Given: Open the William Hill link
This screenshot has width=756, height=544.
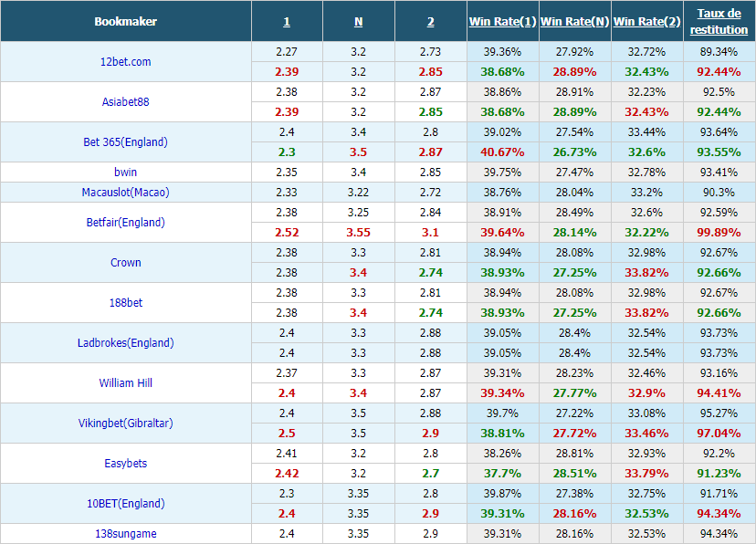Looking at the screenshot, I should (125, 383).
